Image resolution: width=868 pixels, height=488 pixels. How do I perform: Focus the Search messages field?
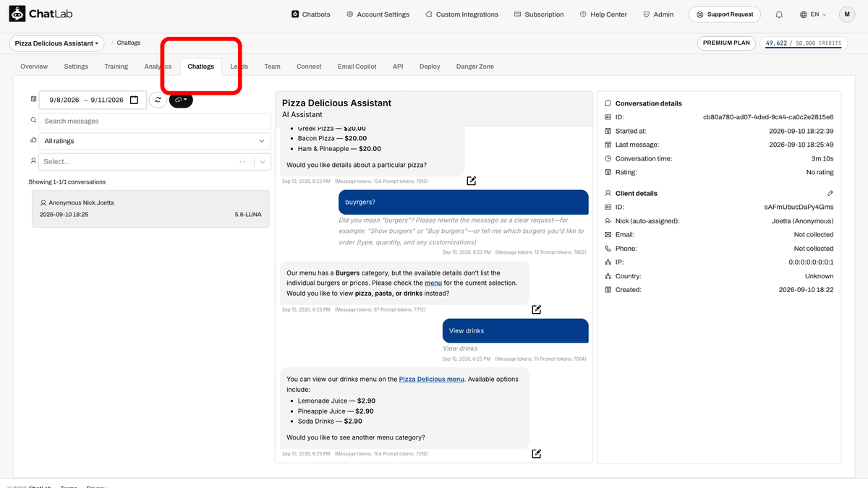(155, 121)
